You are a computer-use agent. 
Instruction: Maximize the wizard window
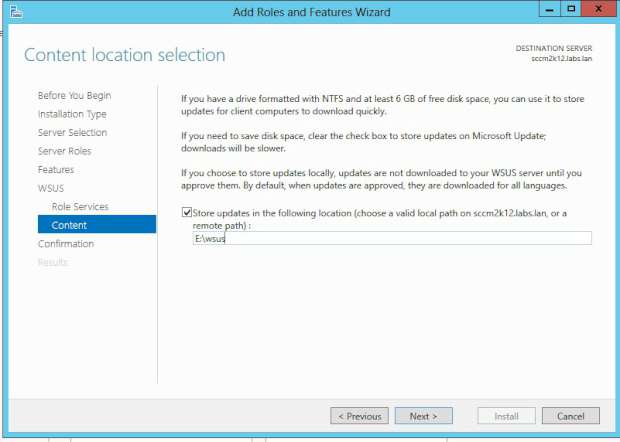point(570,9)
